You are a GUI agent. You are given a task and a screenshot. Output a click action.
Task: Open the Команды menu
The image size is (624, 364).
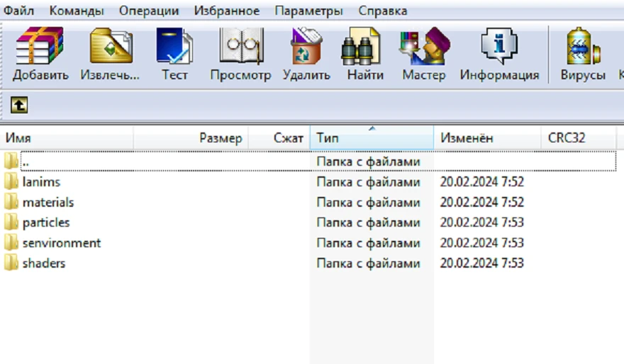[77, 11]
